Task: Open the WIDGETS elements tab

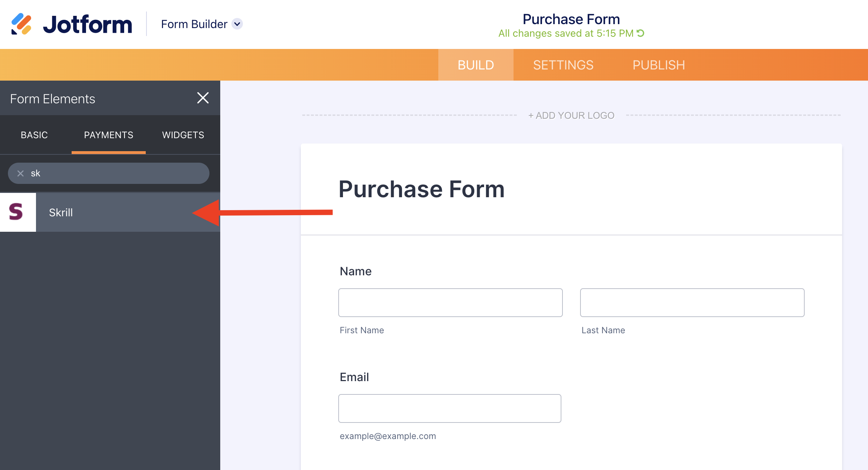Action: [x=183, y=135]
